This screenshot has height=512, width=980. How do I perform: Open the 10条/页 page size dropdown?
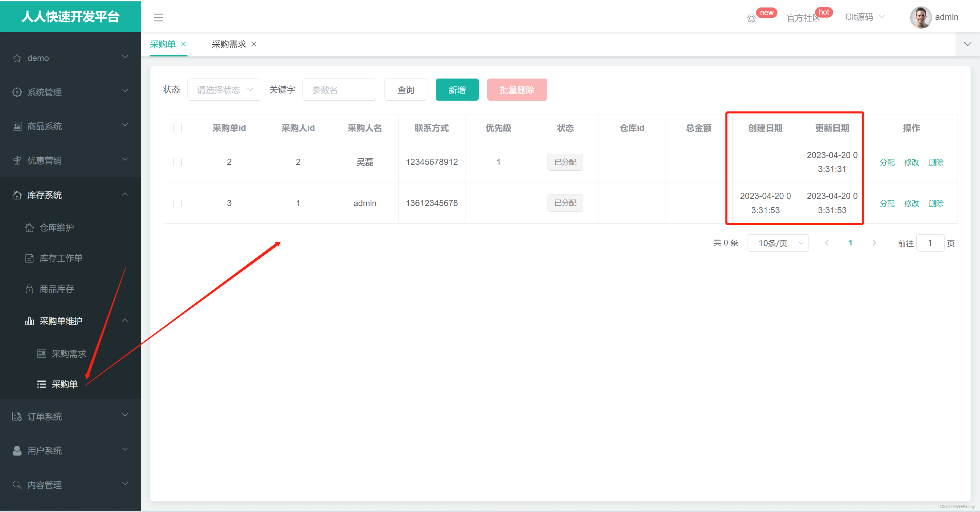click(x=778, y=243)
